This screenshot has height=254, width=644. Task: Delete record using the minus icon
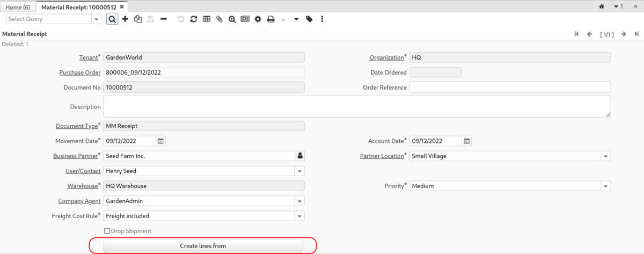(x=164, y=19)
